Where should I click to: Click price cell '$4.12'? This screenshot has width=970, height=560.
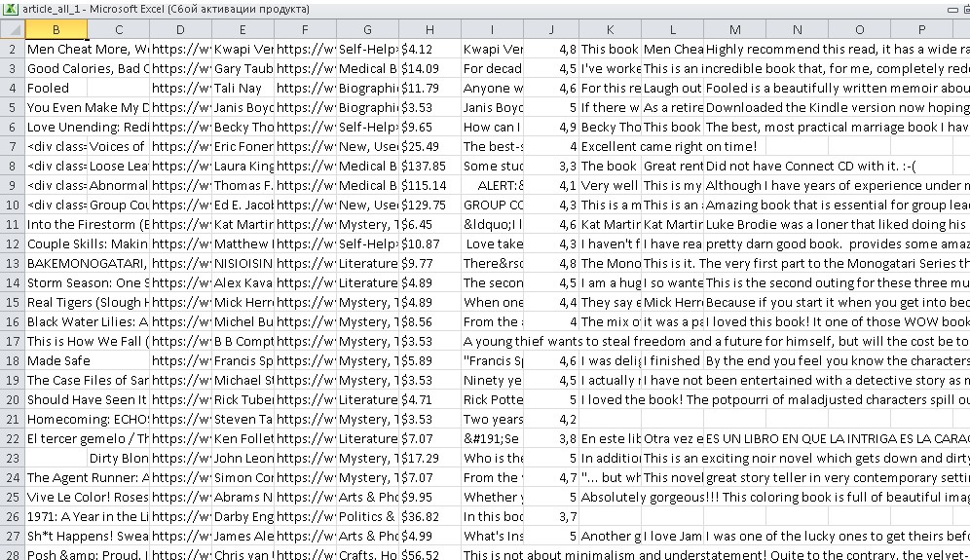[429, 50]
